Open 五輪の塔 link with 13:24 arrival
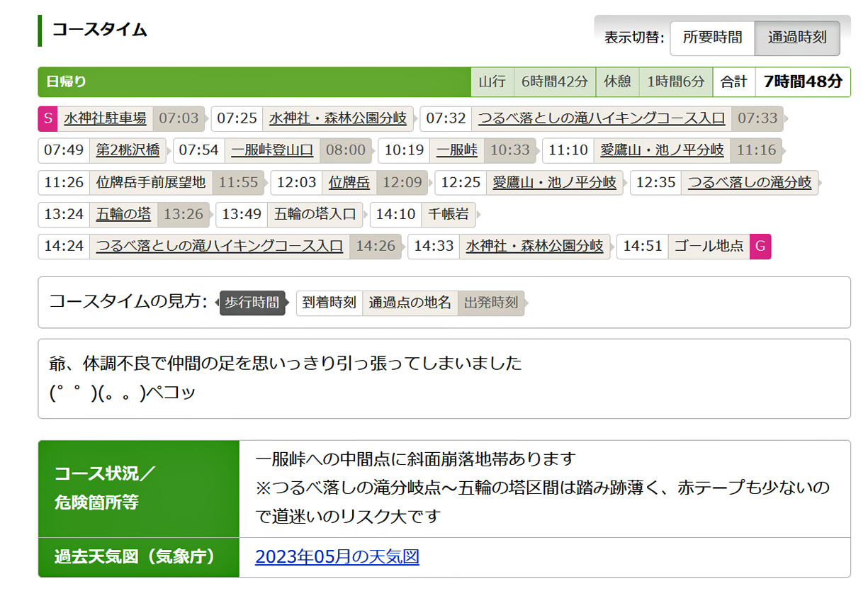Image resolution: width=868 pixels, height=596 pixels. click(124, 214)
